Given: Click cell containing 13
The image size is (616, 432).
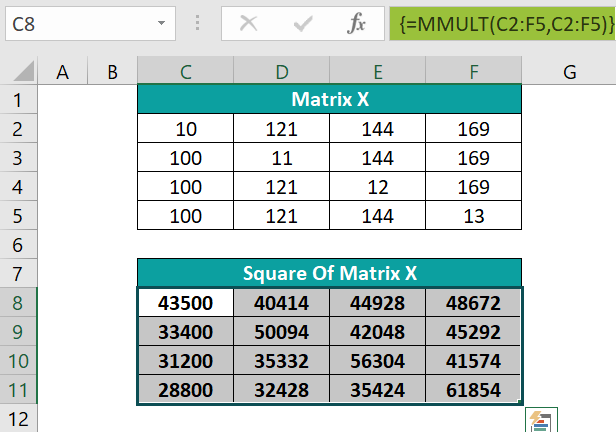Looking at the screenshot, I should [474, 216].
